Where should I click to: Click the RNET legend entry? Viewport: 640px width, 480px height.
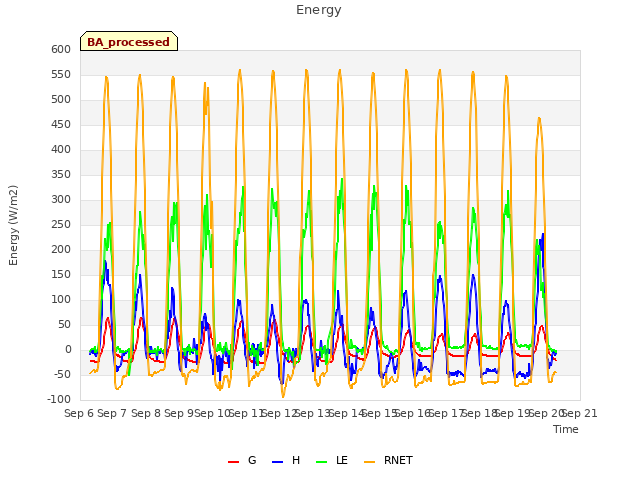(388, 460)
